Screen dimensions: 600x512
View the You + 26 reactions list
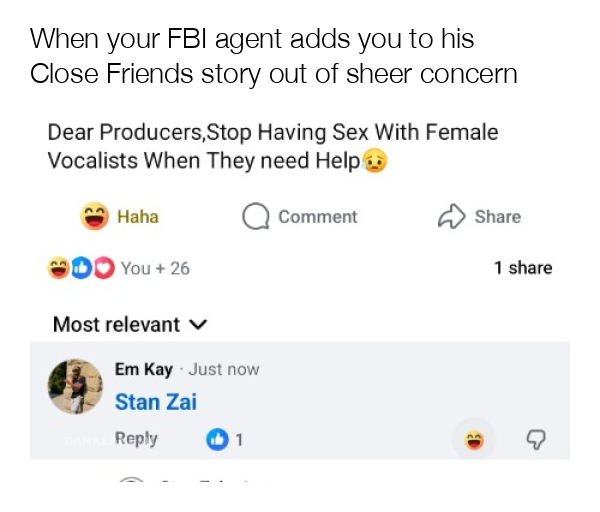(155, 268)
